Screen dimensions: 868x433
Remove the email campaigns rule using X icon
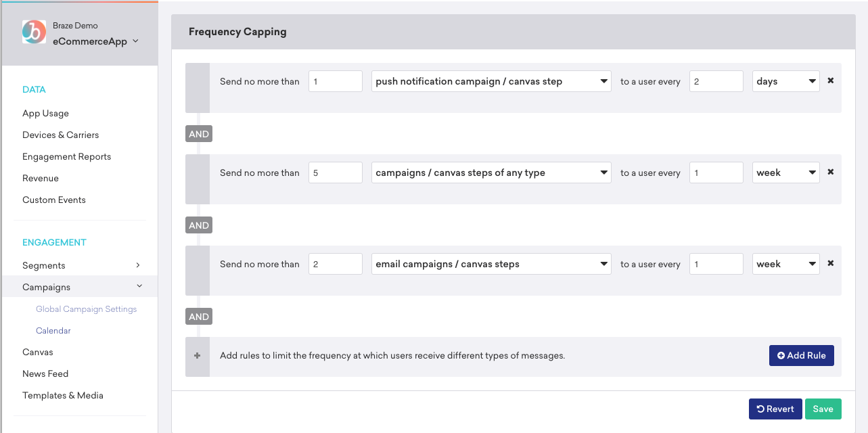[831, 263]
